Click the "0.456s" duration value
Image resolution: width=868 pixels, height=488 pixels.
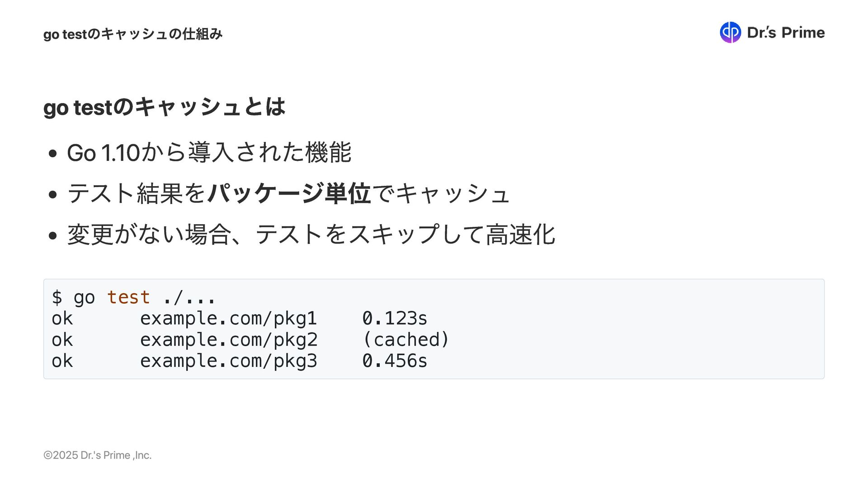[x=395, y=361]
